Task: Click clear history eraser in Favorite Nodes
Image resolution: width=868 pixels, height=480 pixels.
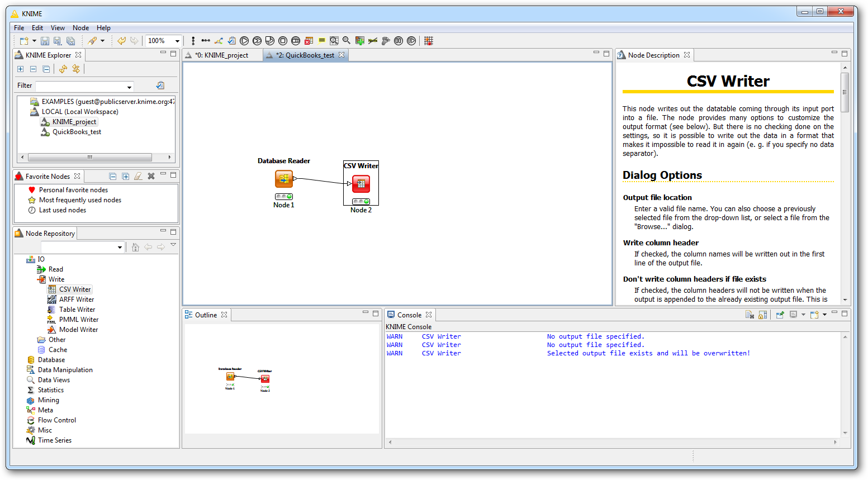Action: click(x=138, y=177)
